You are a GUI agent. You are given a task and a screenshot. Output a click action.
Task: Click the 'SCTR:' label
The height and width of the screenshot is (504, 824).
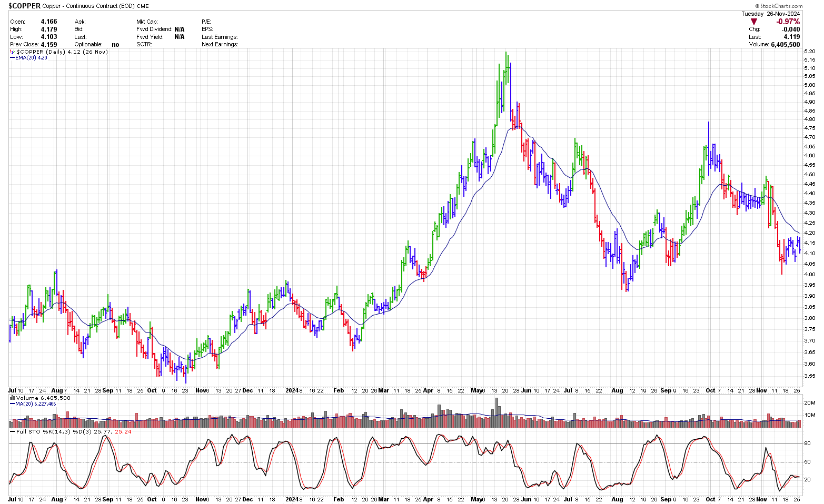pos(144,45)
